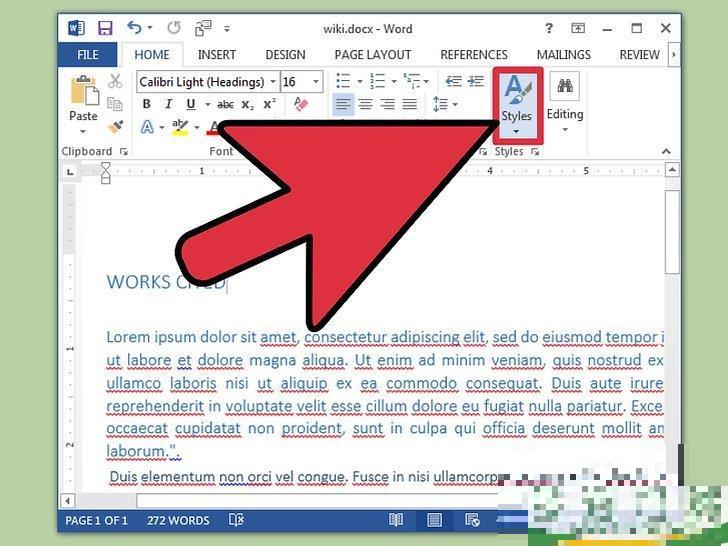Click the Decrease Indent icon
The image size is (728, 546).
(x=453, y=82)
